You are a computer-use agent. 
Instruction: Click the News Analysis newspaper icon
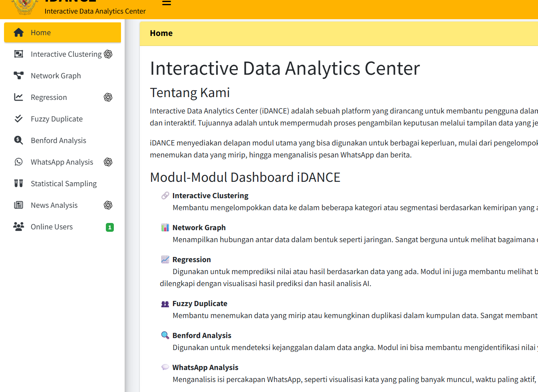[x=18, y=205]
